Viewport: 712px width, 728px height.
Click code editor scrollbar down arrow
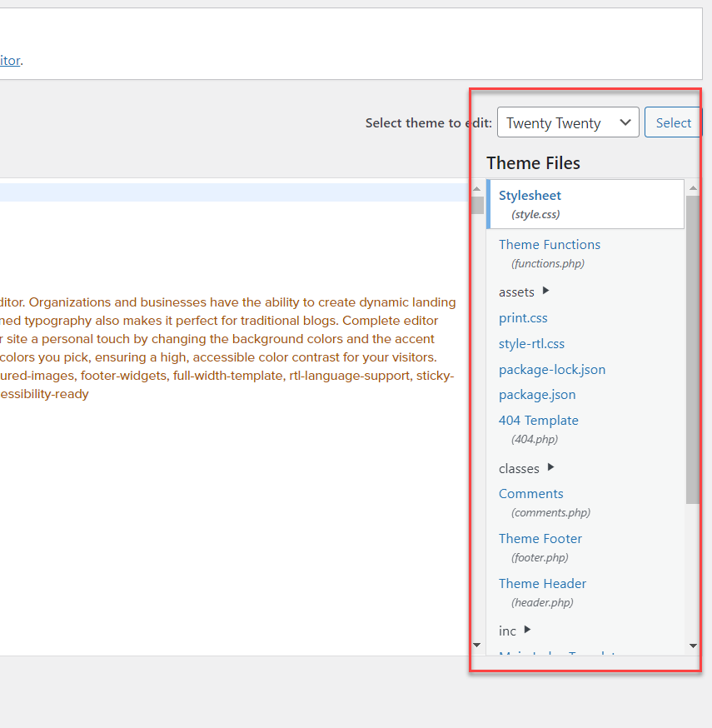476,645
